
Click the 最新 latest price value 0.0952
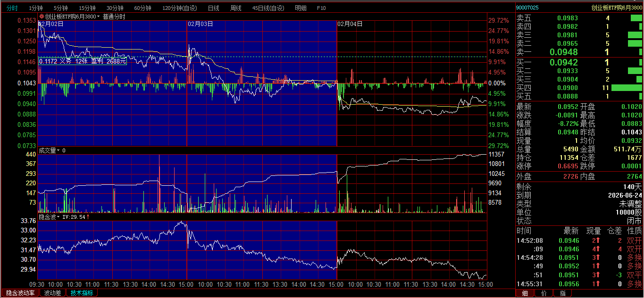568,107
